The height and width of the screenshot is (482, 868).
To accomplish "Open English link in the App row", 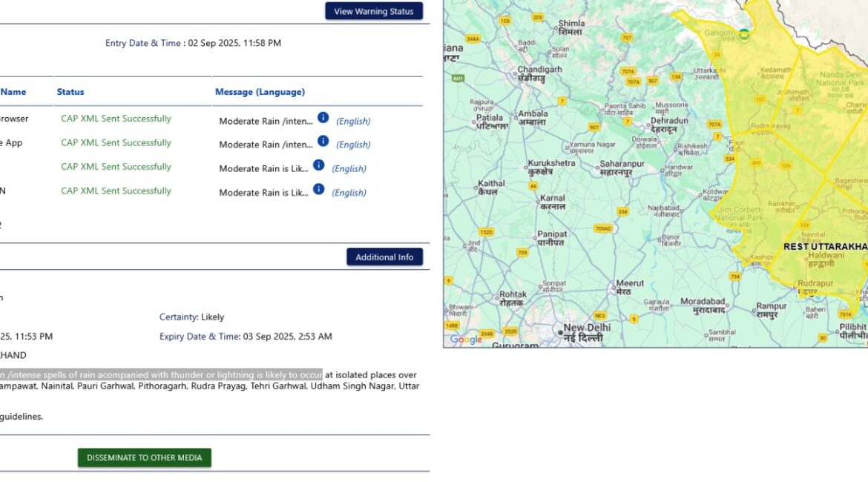I will click(x=353, y=145).
